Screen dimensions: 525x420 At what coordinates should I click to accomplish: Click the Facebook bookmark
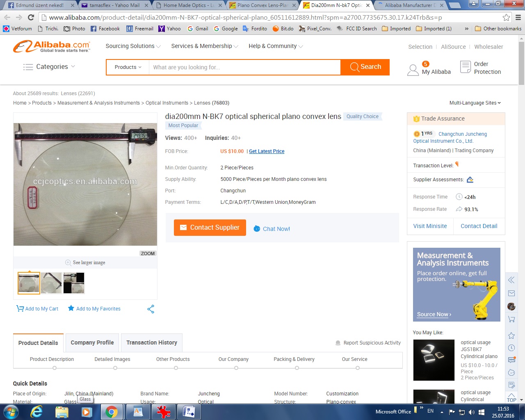pos(105,29)
